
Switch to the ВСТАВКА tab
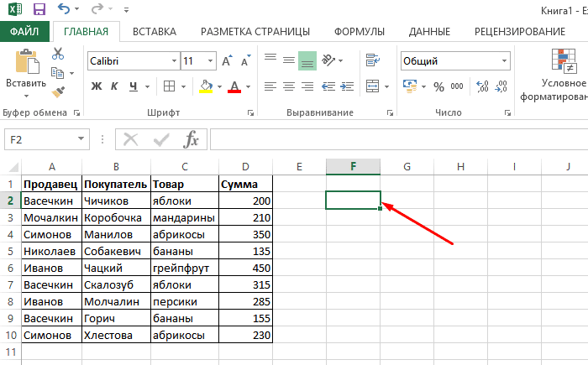(154, 32)
